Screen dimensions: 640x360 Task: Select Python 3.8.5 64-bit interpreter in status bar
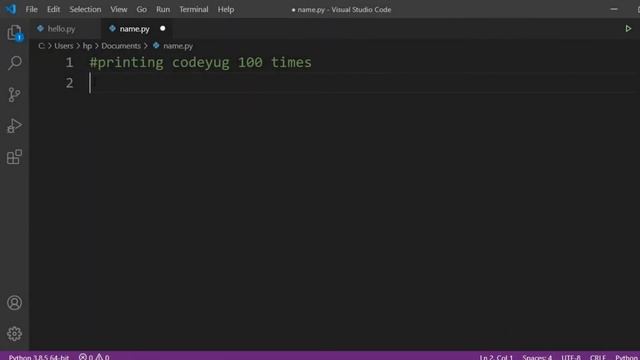(x=39, y=357)
